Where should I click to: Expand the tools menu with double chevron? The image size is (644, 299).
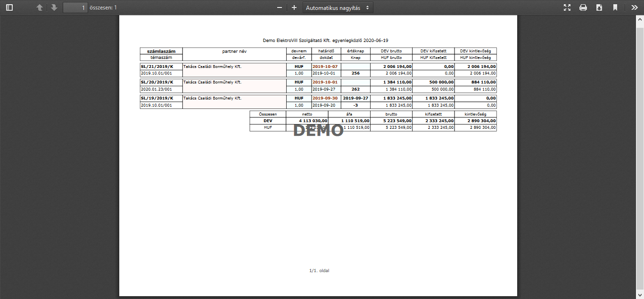(x=634, y=8)
